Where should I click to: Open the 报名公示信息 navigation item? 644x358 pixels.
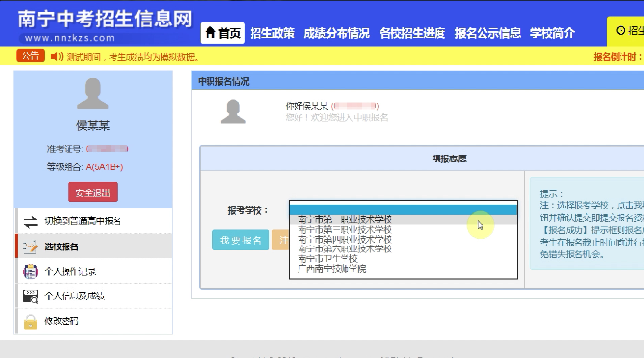pyautogui.click(x=487, y=33)
